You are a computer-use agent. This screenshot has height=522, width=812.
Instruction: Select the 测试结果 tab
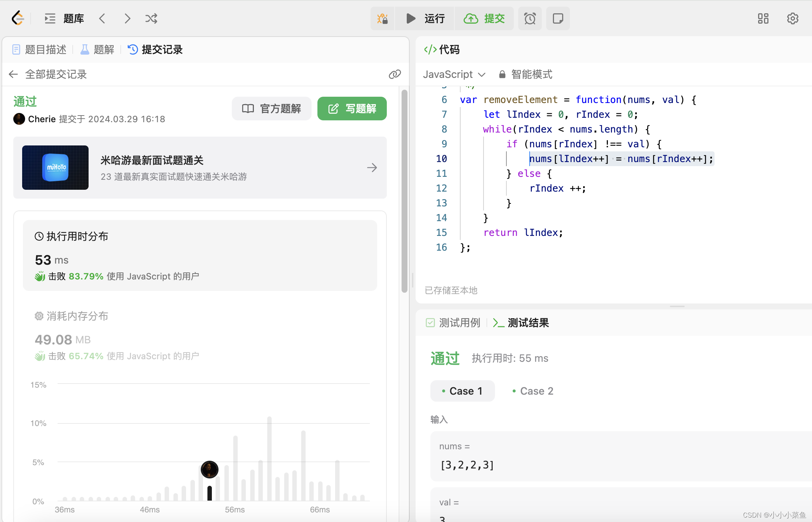click(x=521, y=323)
